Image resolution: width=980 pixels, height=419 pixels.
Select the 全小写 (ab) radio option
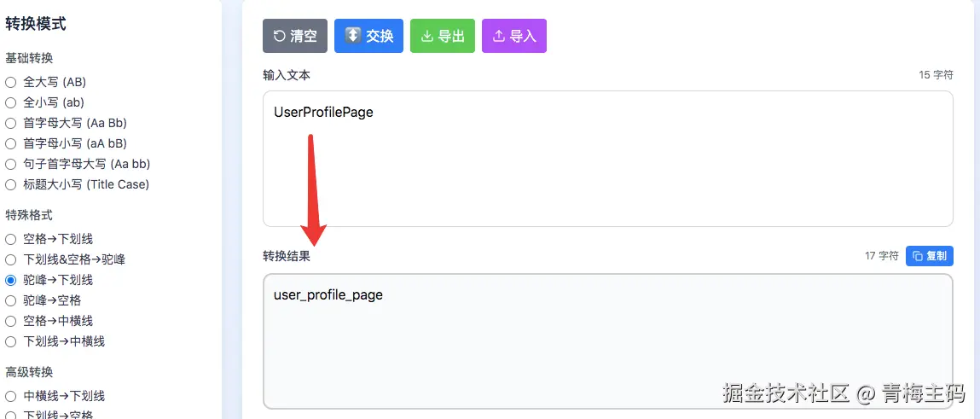click(10, 102)
